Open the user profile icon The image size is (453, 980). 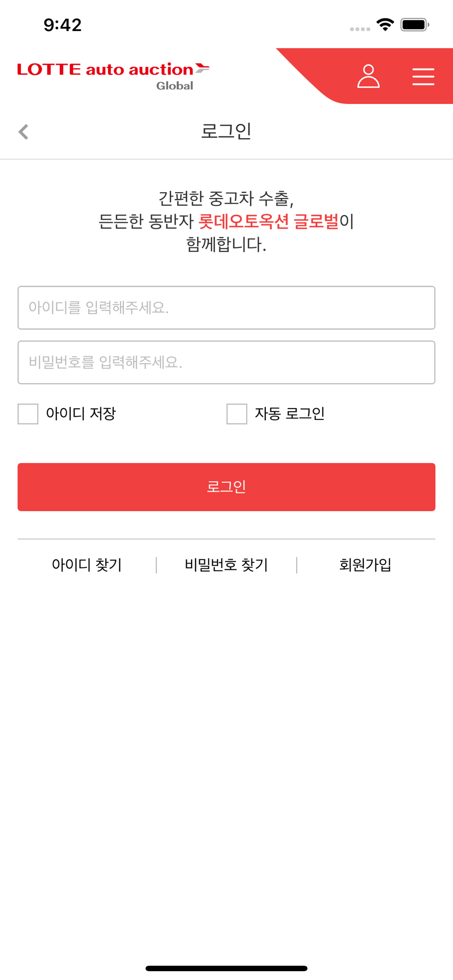coord(368,76)
